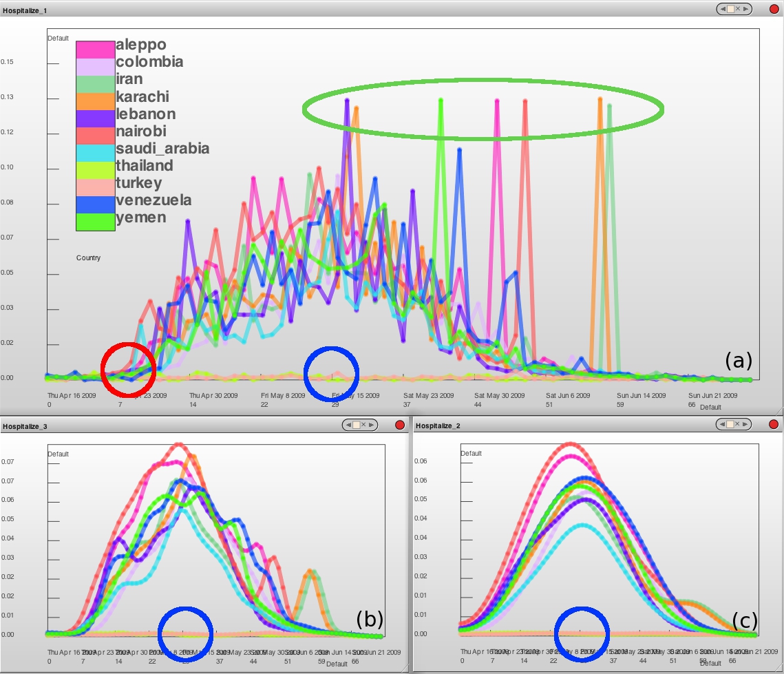Click the Sat Jun 6 2009 date in Hospitalize_1

point(568,395)
